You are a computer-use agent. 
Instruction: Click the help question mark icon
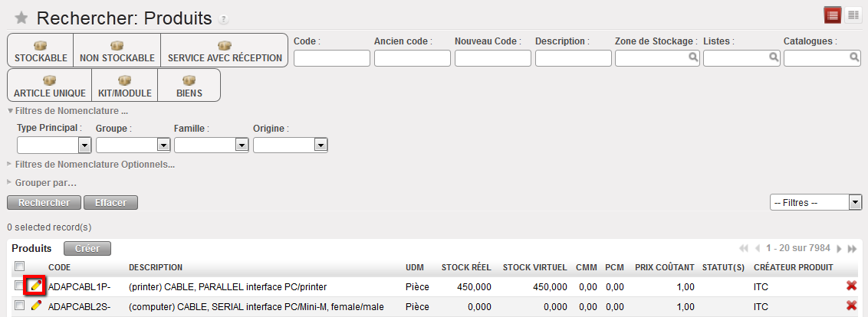pos(223,19)
